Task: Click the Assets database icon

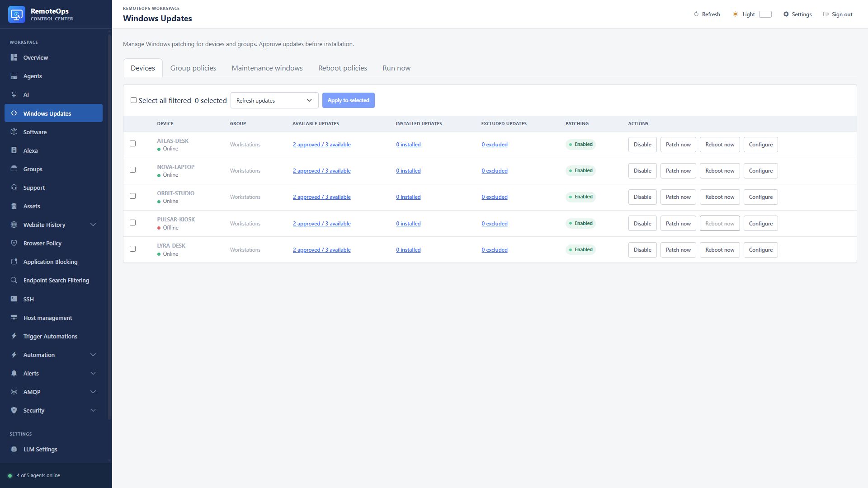Action: [x=14, y=206]
